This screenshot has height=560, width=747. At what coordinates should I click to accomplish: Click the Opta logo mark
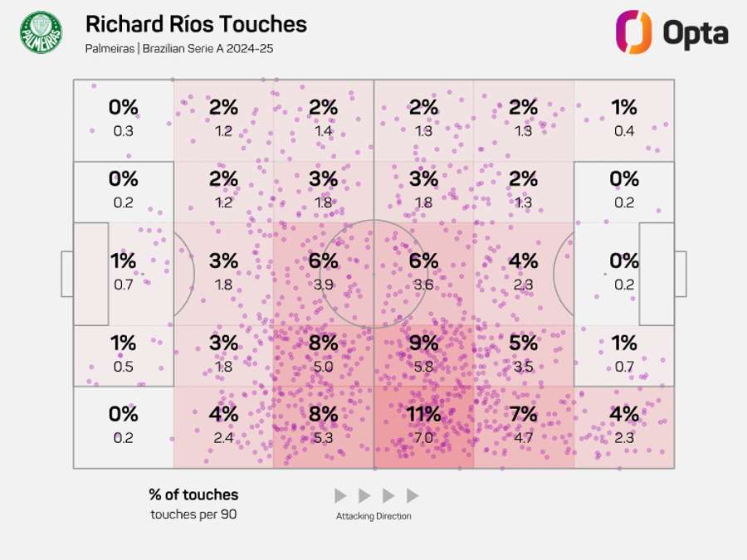pos(634,32)
